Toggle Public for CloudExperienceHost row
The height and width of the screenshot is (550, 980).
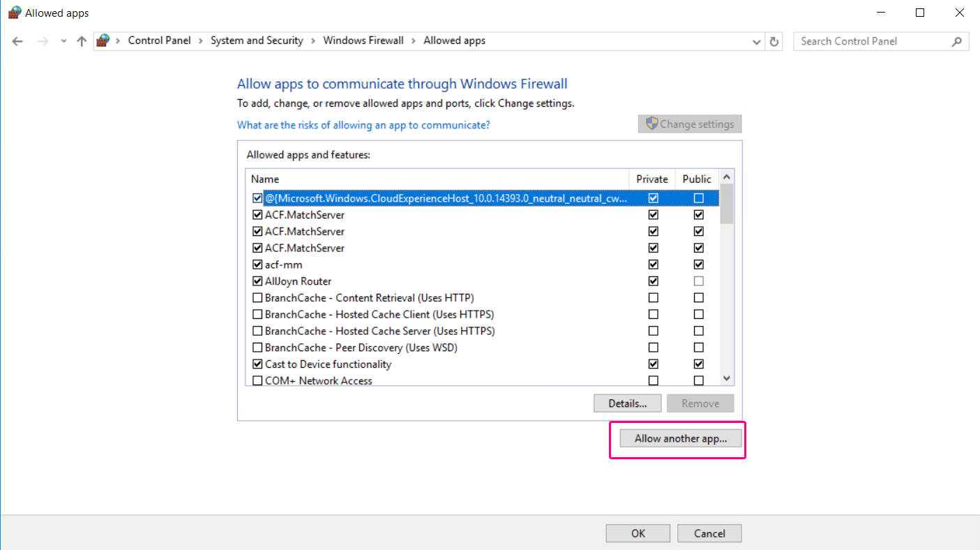coord(698,198)
